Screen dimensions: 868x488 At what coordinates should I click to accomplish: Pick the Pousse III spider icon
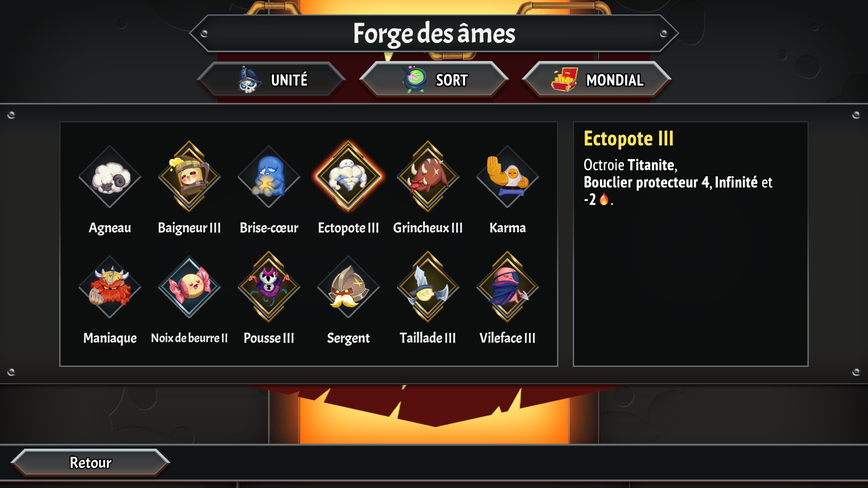(x=269, y=287)
